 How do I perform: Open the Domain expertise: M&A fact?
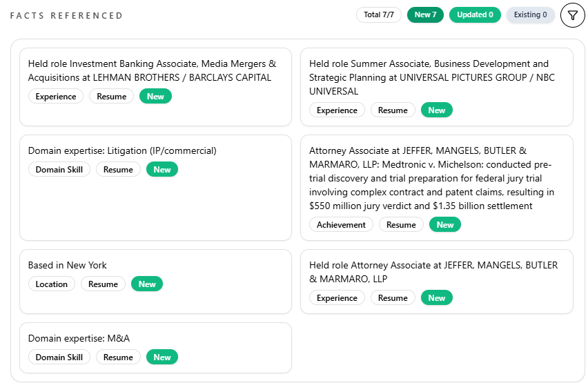[x=155, y=348]
